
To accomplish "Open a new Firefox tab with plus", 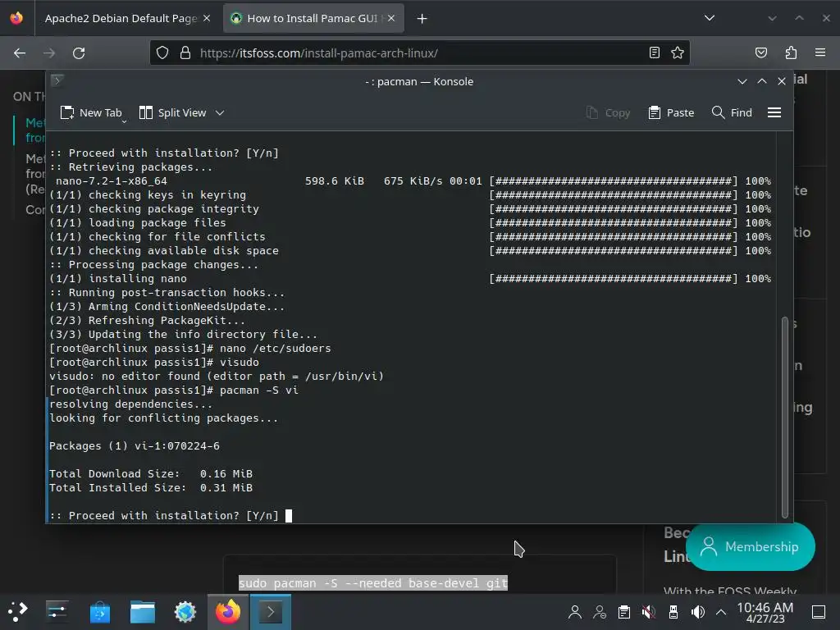I will (422, 19).
